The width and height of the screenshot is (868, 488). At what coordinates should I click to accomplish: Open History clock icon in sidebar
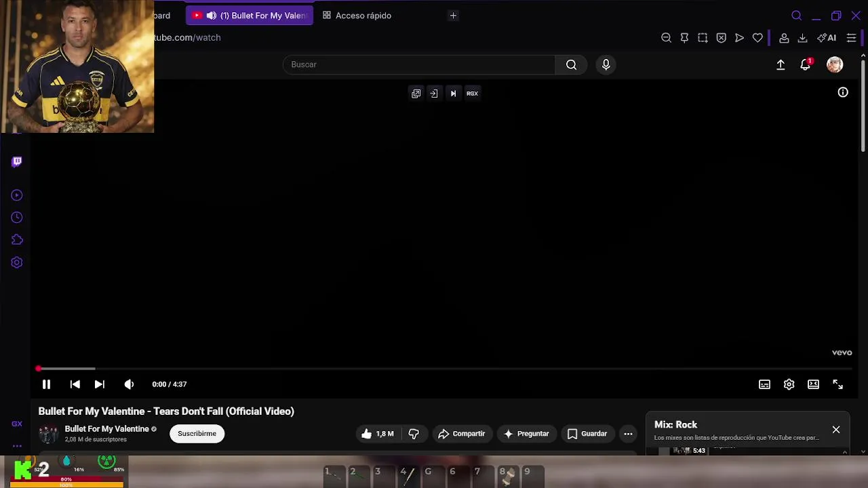coord(17,218)
